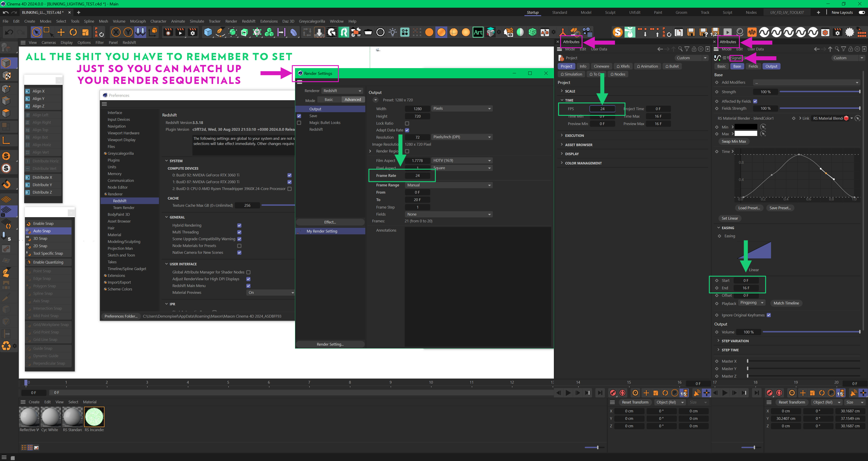
Task: Open Playback Pingpong dropdown
Action: click(x=752, y=303)
